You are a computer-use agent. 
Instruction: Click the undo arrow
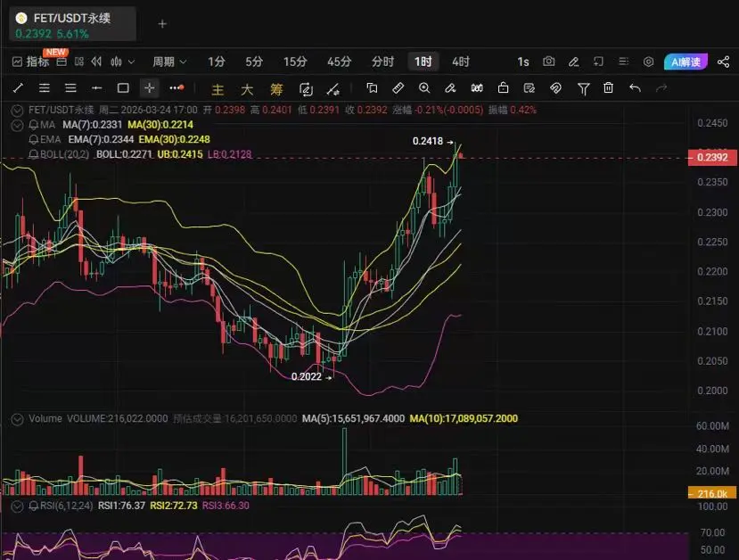tap(635, 87)
